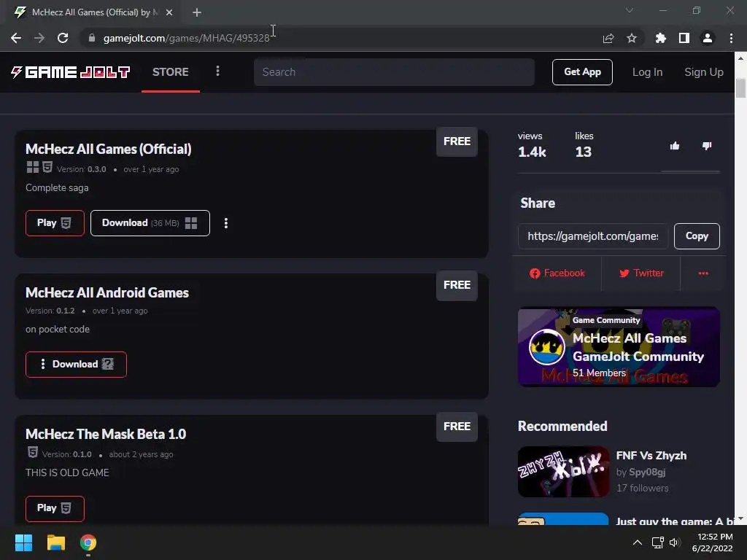Screen dimensions: 747x560
Task: Reload the current page
Action: (x=63, y=38)
